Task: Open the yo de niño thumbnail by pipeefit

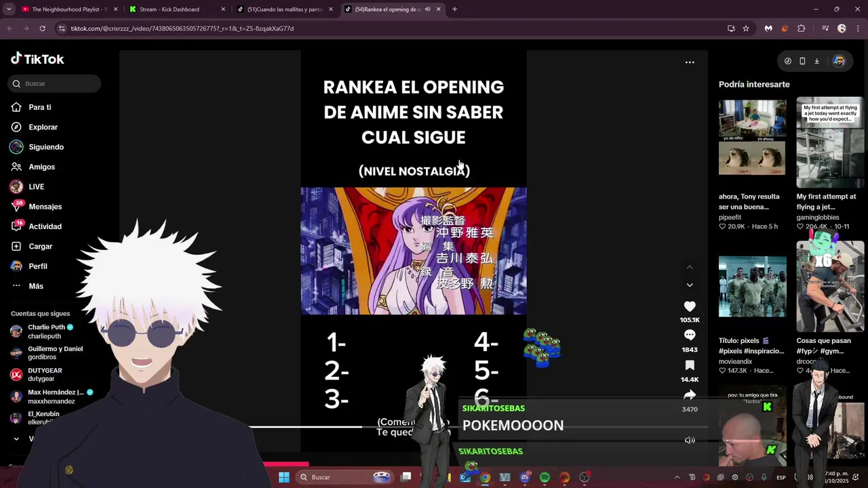Action: click(752, 138)
